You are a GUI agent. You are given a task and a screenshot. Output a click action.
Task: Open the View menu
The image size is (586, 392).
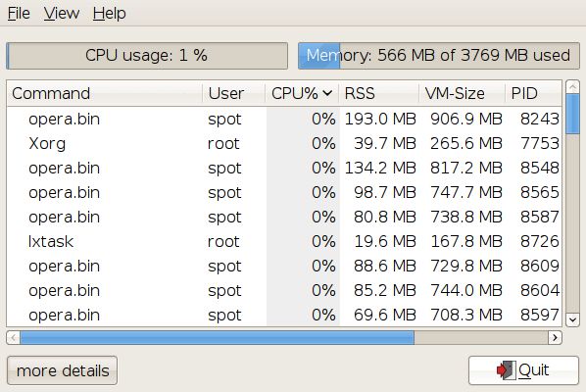62,14
